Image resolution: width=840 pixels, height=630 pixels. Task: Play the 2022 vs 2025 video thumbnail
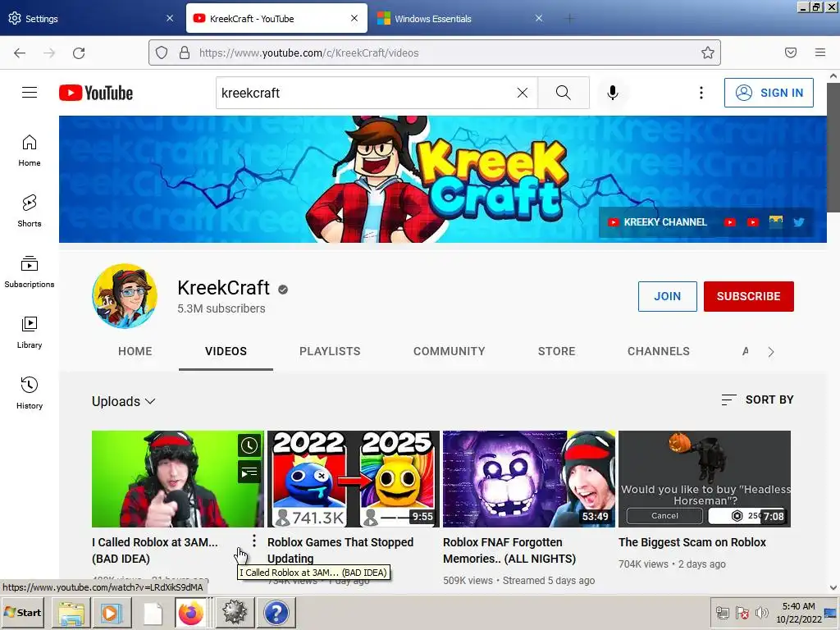tap(354, 479)
